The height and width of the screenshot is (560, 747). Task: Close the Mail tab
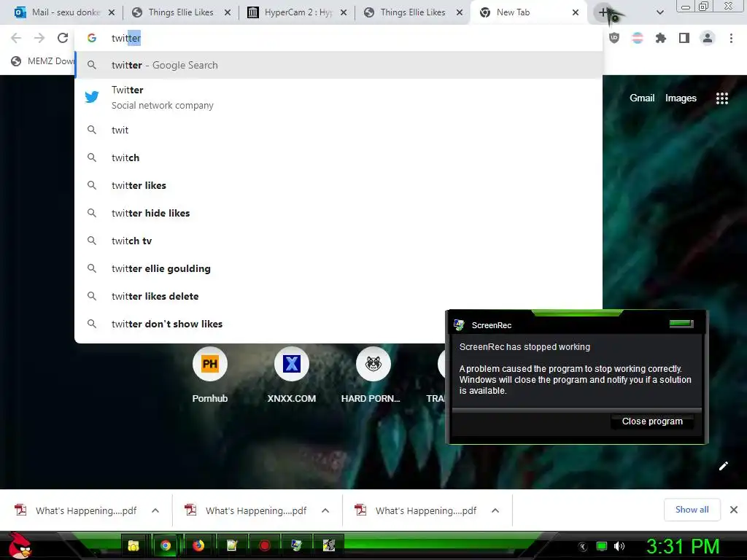(x=112, y=12)
